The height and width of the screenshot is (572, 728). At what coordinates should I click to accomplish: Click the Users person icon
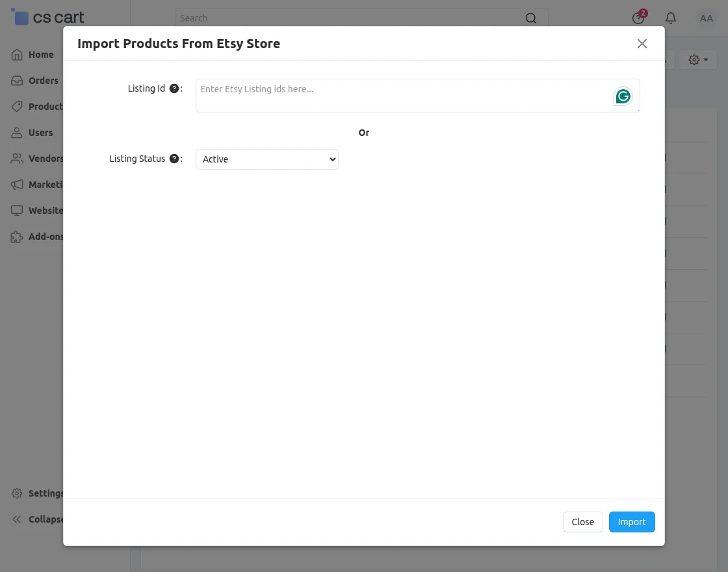click(x=17, y=133)
